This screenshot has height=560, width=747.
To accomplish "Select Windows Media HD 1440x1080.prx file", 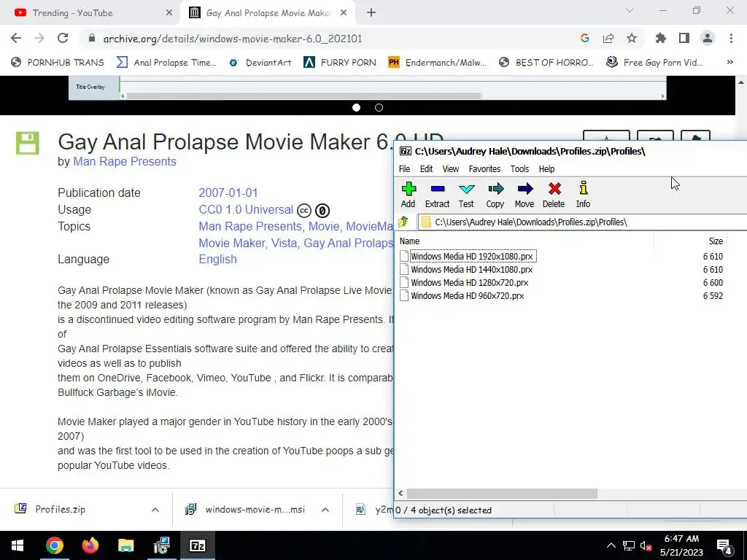I will click(472, 270).
